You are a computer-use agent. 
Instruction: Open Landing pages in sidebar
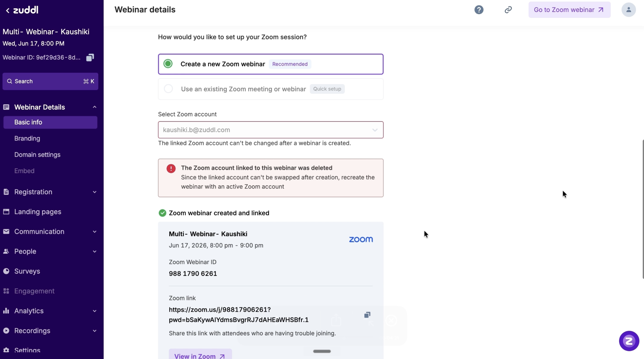[x=38, y=212]
